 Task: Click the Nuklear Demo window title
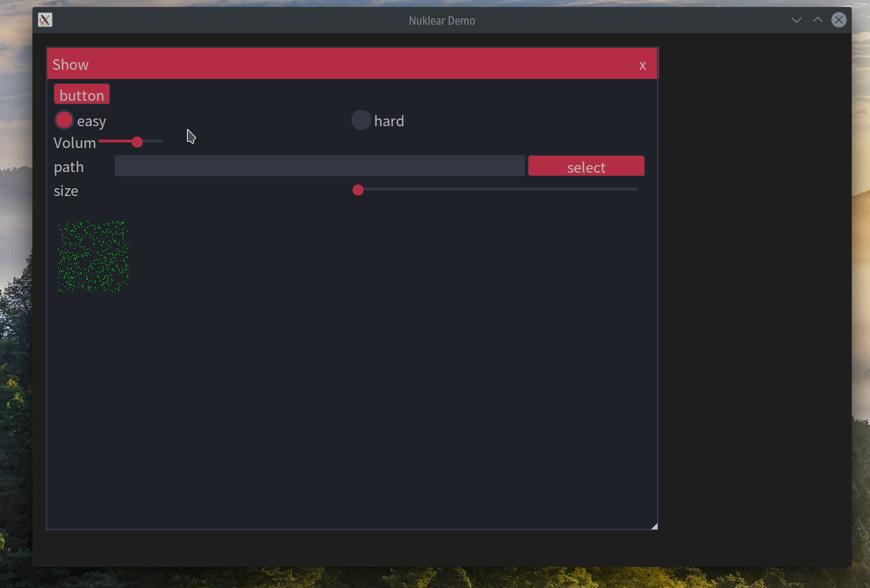[442, 20]
